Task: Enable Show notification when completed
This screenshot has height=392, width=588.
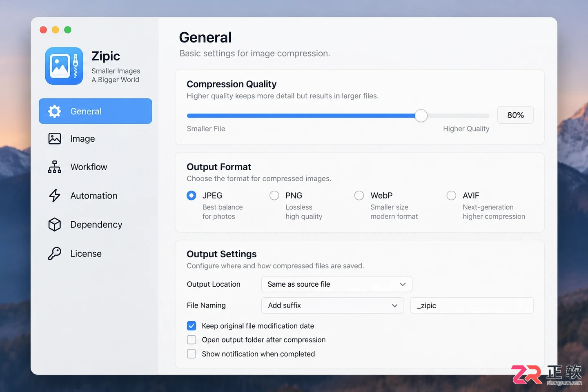Action: coord(192,354)
